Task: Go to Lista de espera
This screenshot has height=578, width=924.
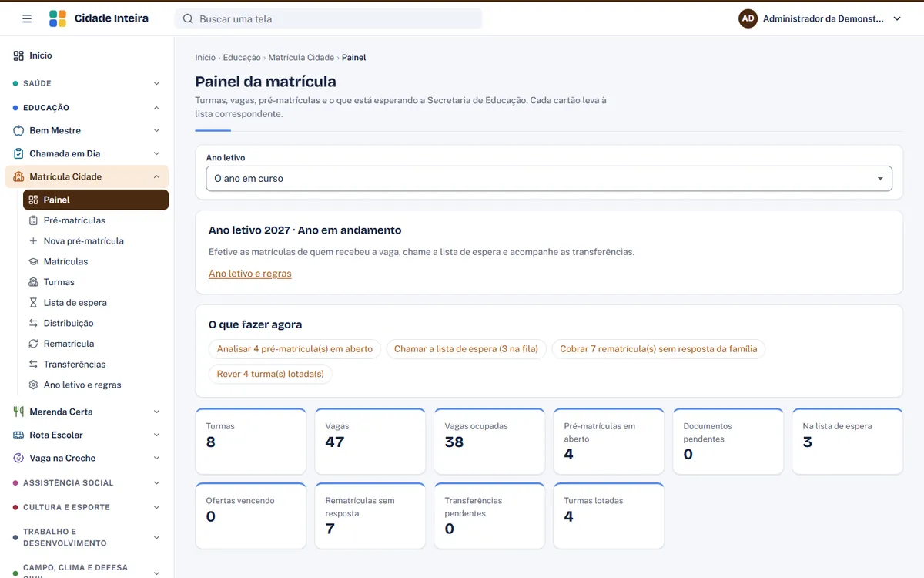Action: pyautogui.click(x=95, y=303)
